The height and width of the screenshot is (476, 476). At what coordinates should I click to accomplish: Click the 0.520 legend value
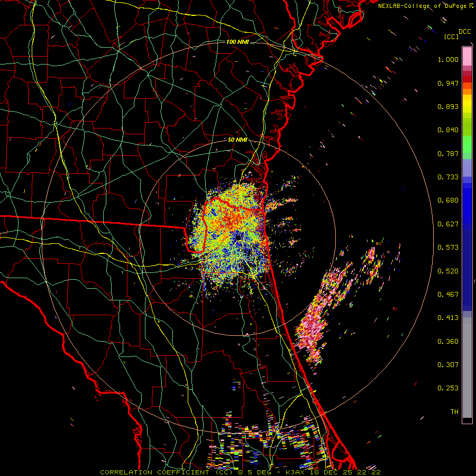tap(448, 271)
